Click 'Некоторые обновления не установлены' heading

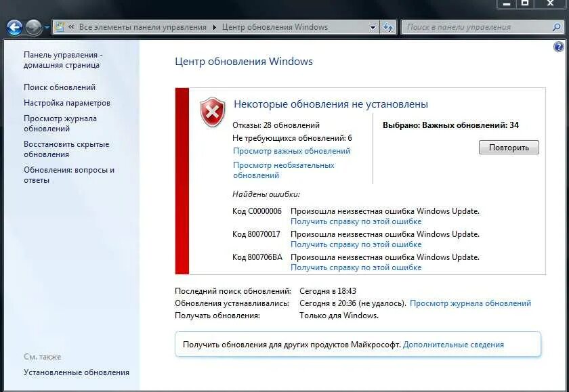point(331,104)
